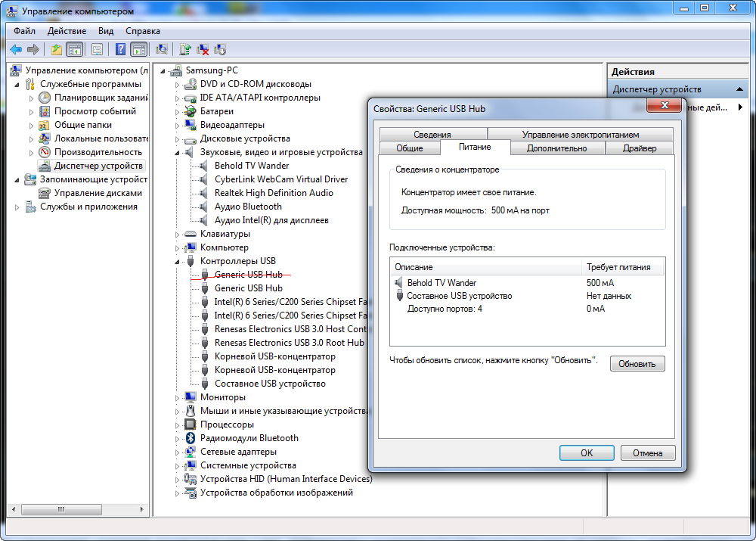The width and height of the screenshot is (756, 541).
Task: Click the Scan for hardware changes icon
Action: click(161, 50)
